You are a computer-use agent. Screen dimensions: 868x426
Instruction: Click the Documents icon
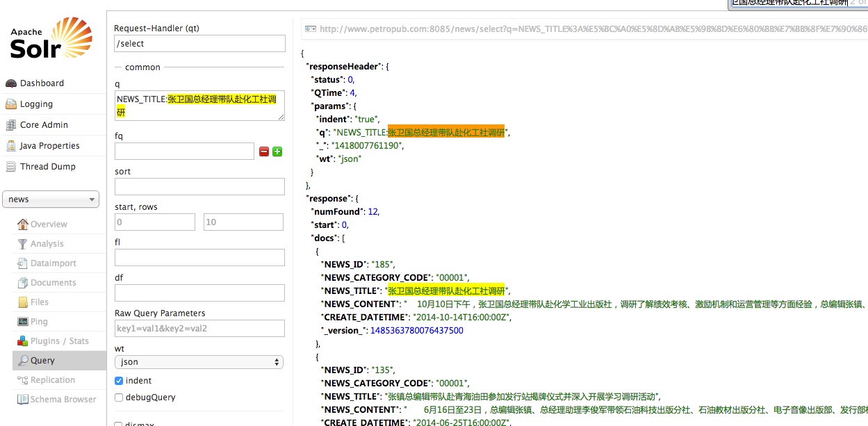point(23,283)
